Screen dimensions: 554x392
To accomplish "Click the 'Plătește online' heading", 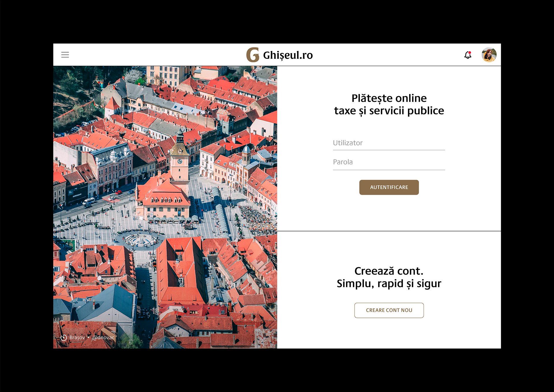I will (x=389, y=98).
